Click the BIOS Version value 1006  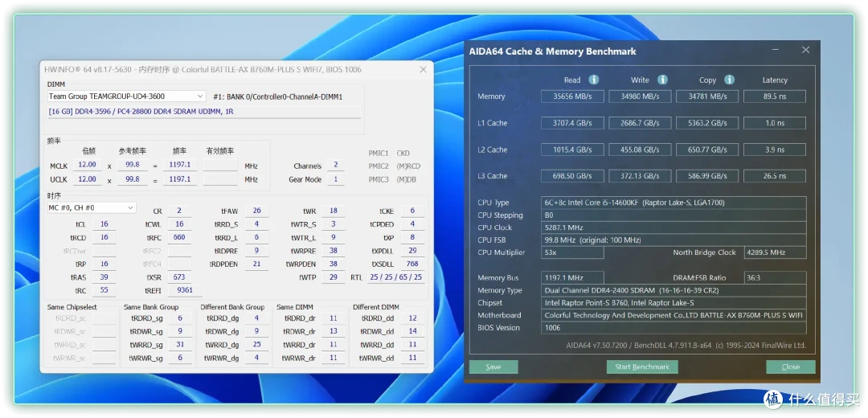pyautogui.click(x=674, y=328)
